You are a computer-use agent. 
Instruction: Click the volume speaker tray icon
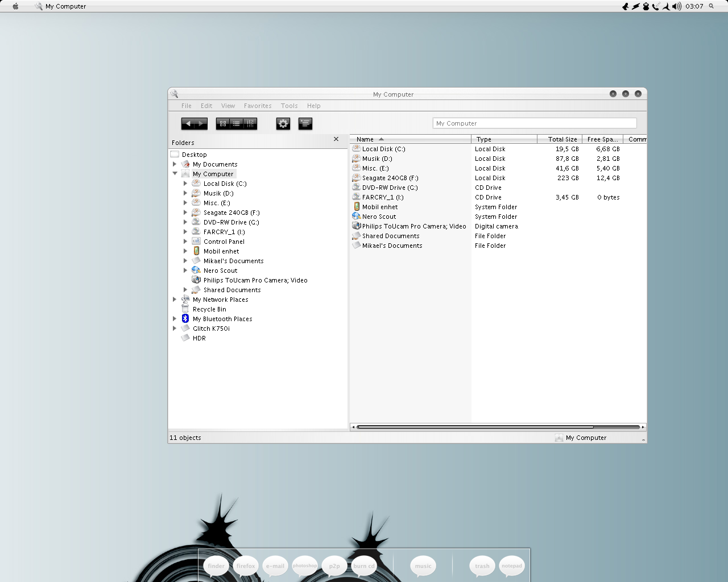[676, 6]
